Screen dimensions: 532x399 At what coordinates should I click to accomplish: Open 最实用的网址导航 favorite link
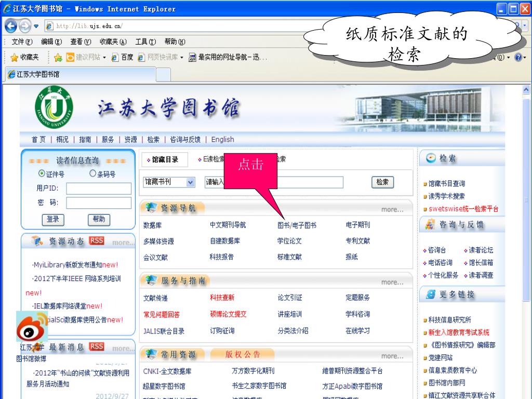point(228,57)
